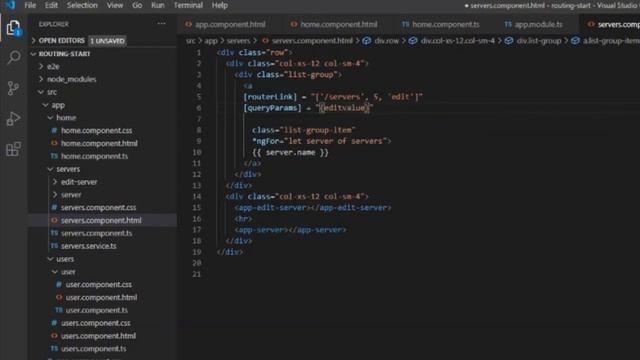The width and height of the screenshot is (640, 360).
Task: Open servers.service.ts file
Action: [x=89, y=246]
